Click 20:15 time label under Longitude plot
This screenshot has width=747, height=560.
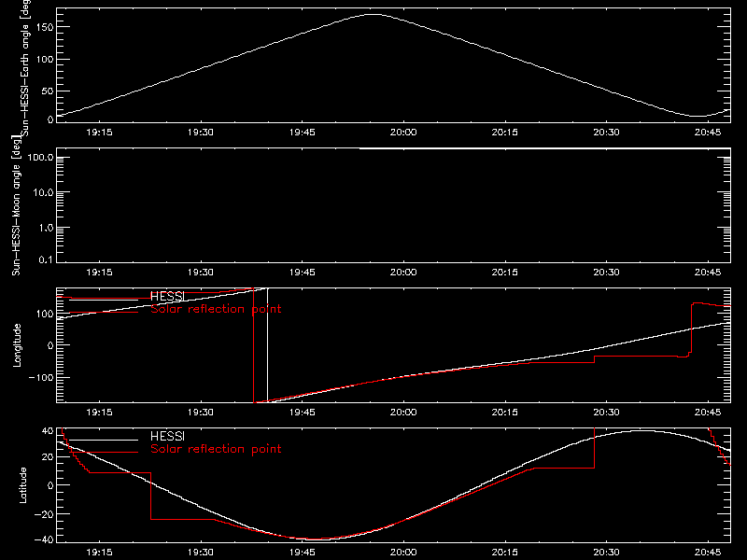click(505, 412)
